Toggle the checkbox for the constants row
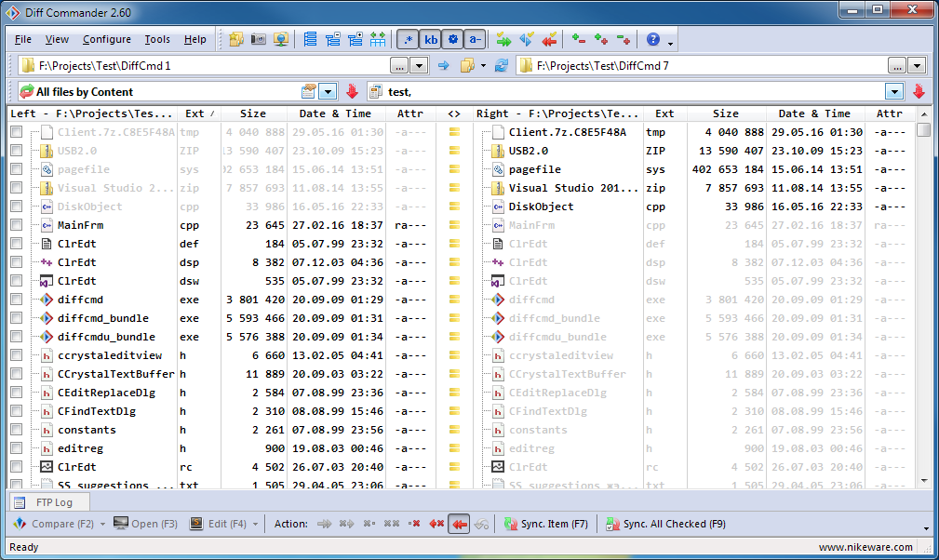This screenshot has height=560, width=939. 17,430
